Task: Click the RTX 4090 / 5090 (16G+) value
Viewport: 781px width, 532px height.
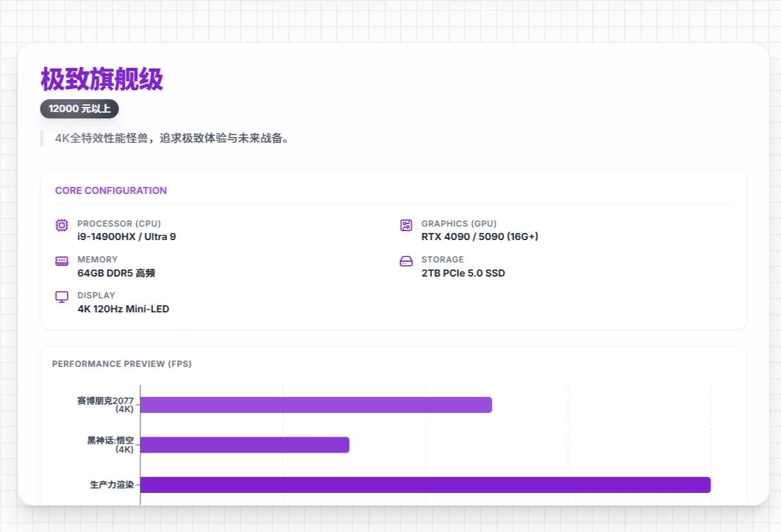Action: pos(480,237)
